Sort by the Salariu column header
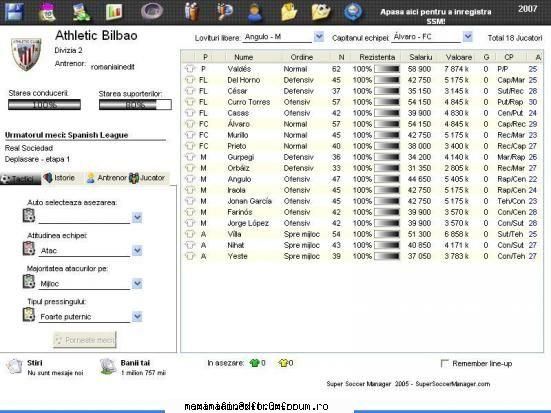The height and width of the screenshot is (413, 551). [x=420, y=57]
